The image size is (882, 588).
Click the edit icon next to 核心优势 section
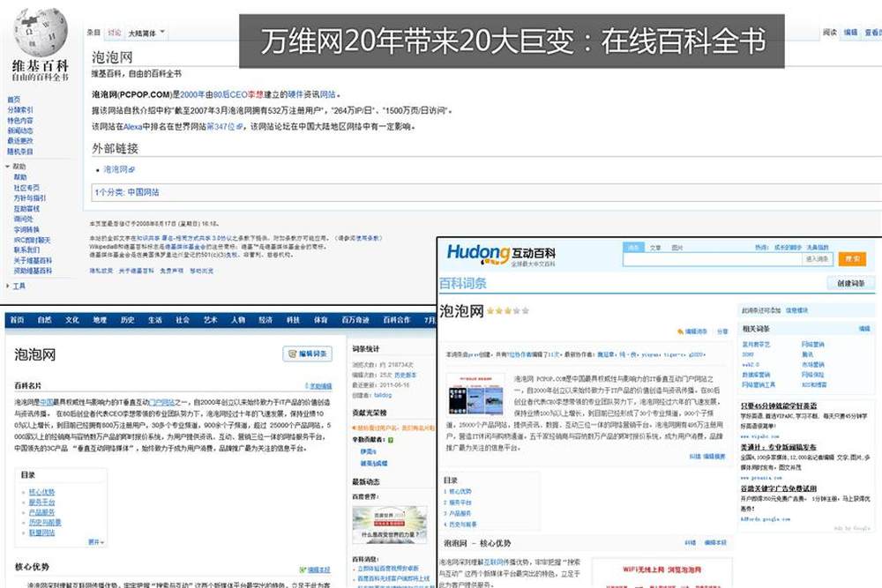[x=302, y=569]
